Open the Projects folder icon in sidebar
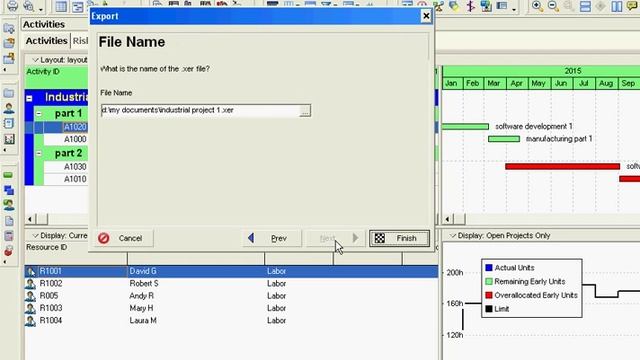Image resolution: width=640 pixels, height=360 pixels. 9,93
